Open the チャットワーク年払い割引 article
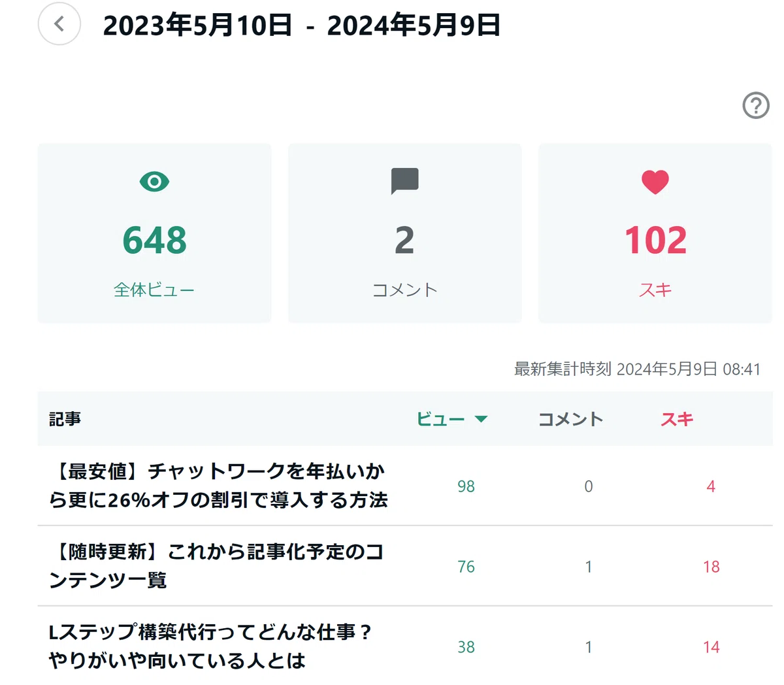The height and width of the screenshot is (685, 784). point(219,486)
